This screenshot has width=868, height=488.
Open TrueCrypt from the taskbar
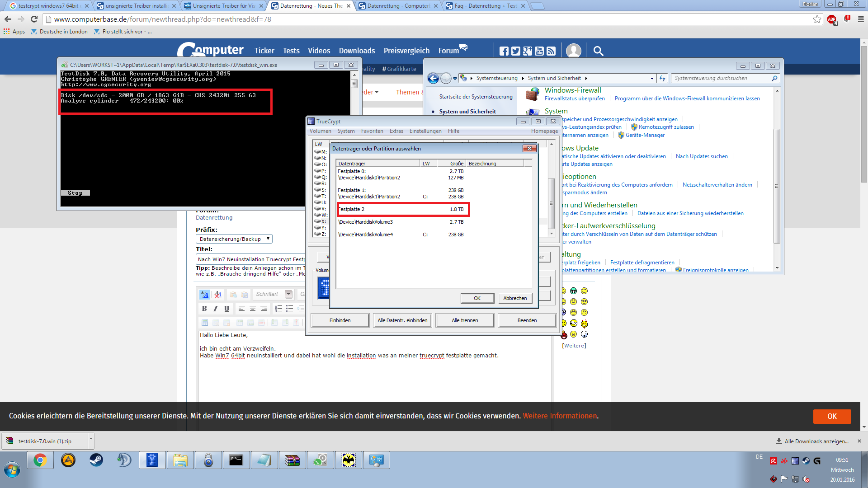coord(152,460)
